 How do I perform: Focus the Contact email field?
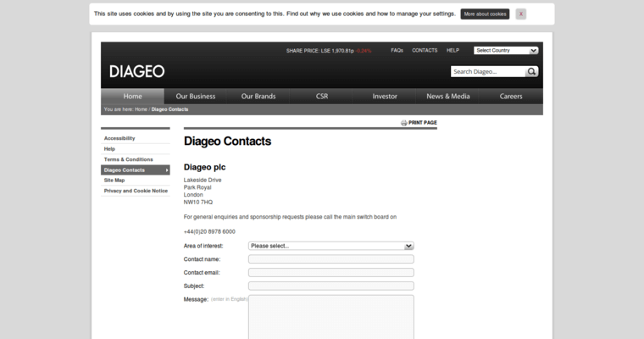click(x=330, y=273)
